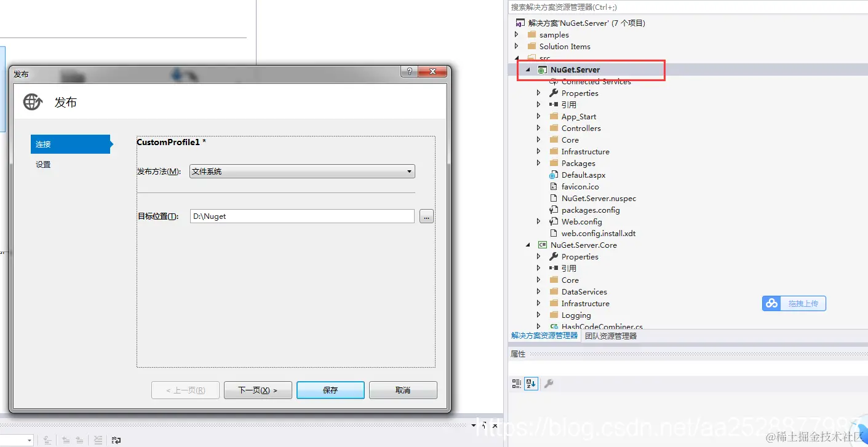Click the solution 'NuGet.Server' Visual Studio icon
The height and width of the screenshot is (447, 868).
point(520,23)
